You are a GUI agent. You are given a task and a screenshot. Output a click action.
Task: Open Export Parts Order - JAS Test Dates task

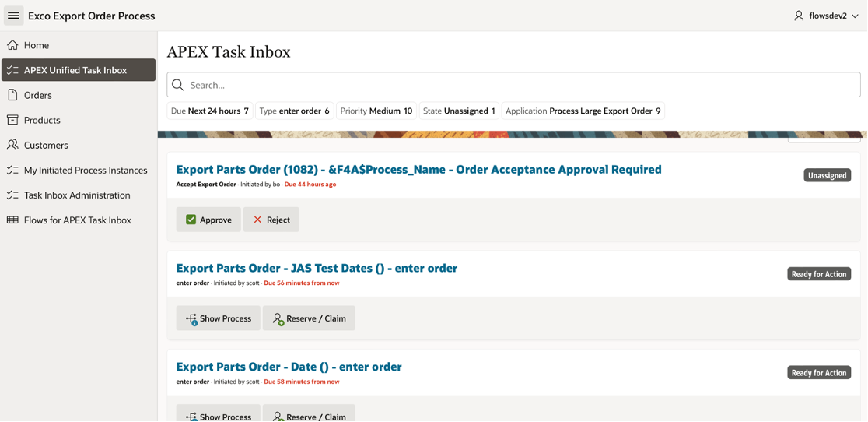click(x=317, y=268)
